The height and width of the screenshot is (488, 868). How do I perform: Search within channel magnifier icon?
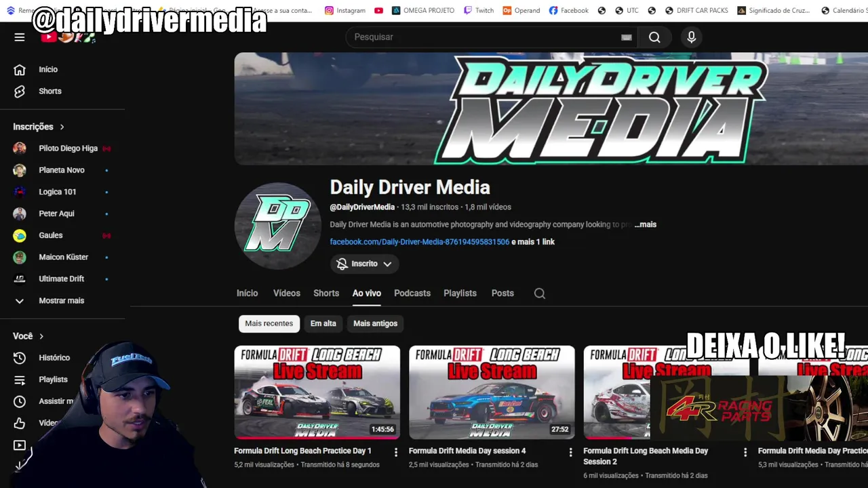point(540,293)
